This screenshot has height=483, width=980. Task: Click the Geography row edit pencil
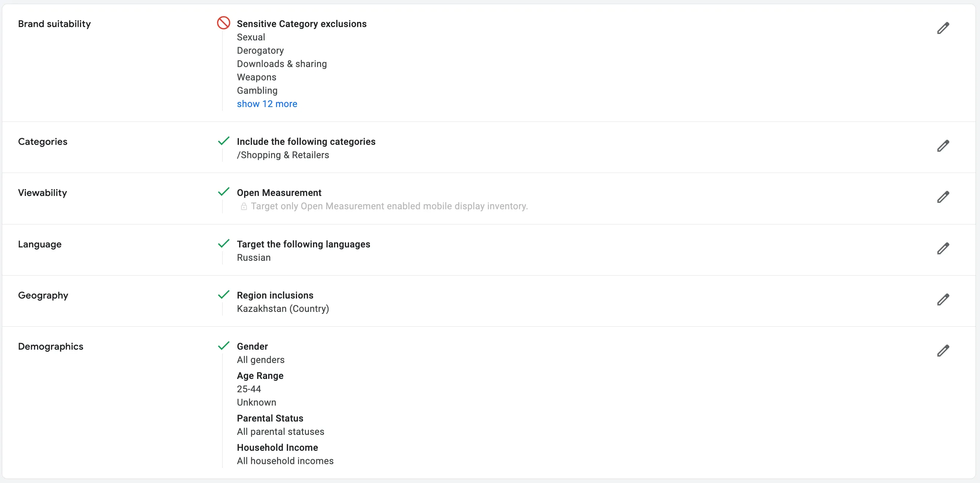point(943,300)
